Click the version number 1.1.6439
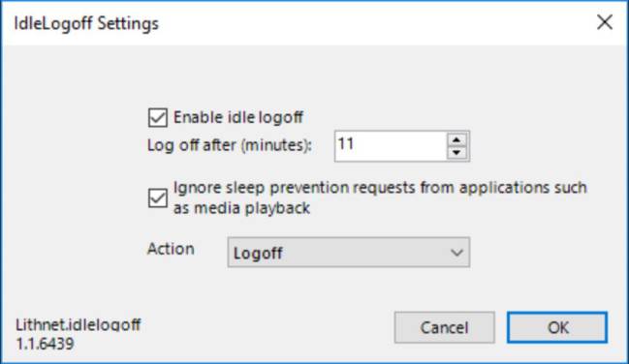Viewport: 629px width, 364px height. (x=45, y=344)
